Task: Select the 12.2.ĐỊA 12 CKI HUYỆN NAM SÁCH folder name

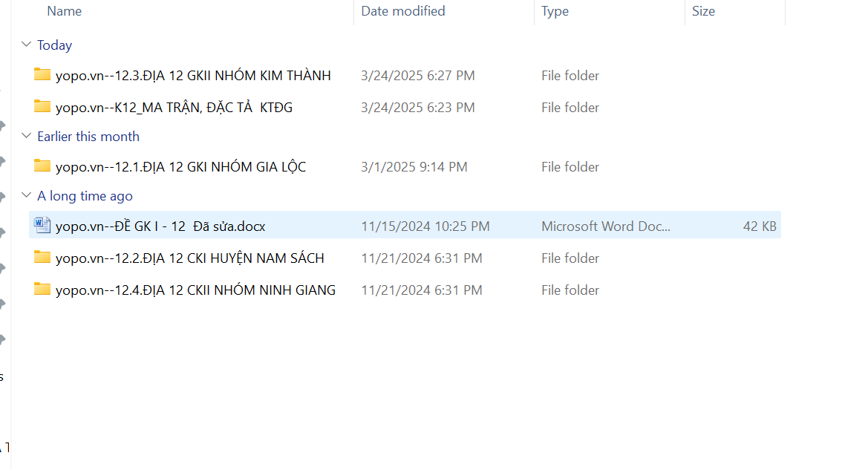Action: (190, 258)
